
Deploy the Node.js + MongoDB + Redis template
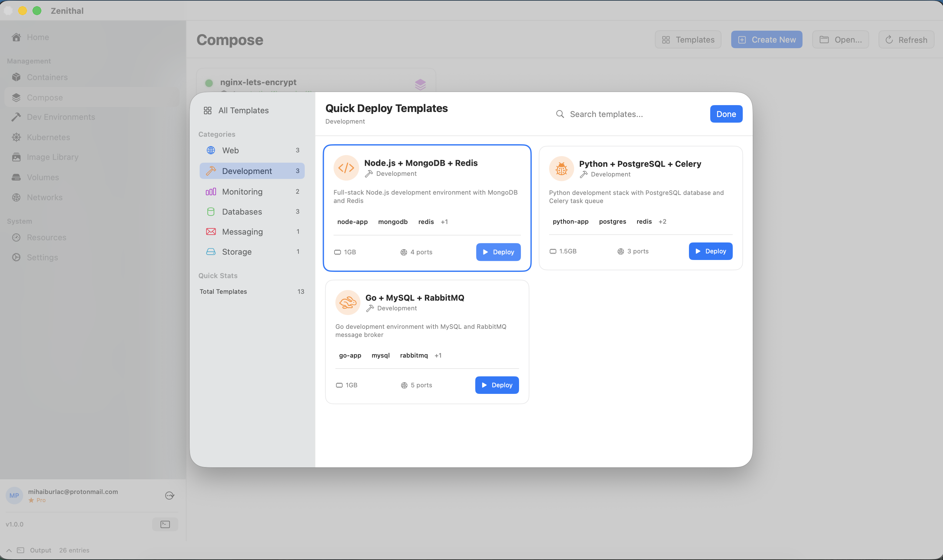(498, 252)
